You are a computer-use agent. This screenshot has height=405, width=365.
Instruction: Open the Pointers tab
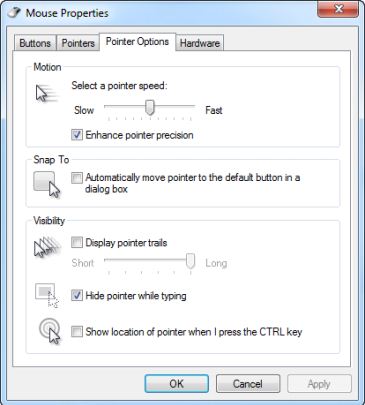click(x=78, y=43)
